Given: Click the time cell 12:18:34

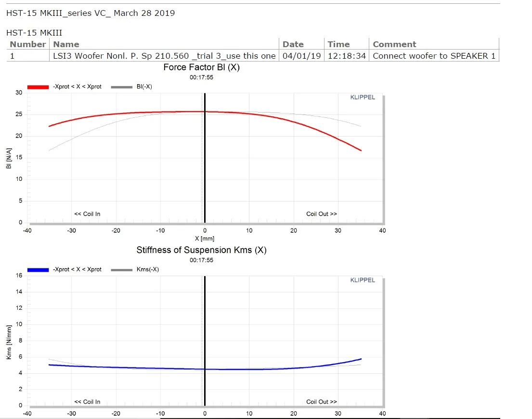Looking at the screenshot, I should tap(347, 56).
